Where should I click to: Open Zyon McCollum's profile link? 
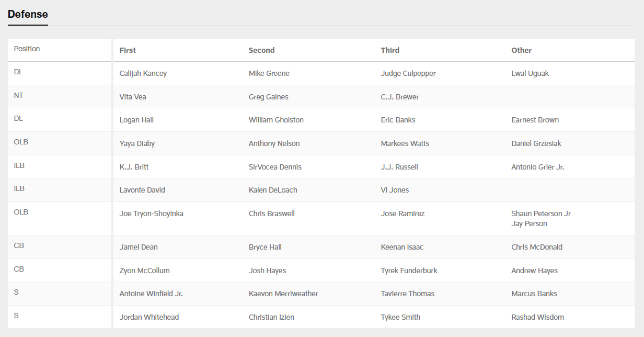[x=144, y=271]
